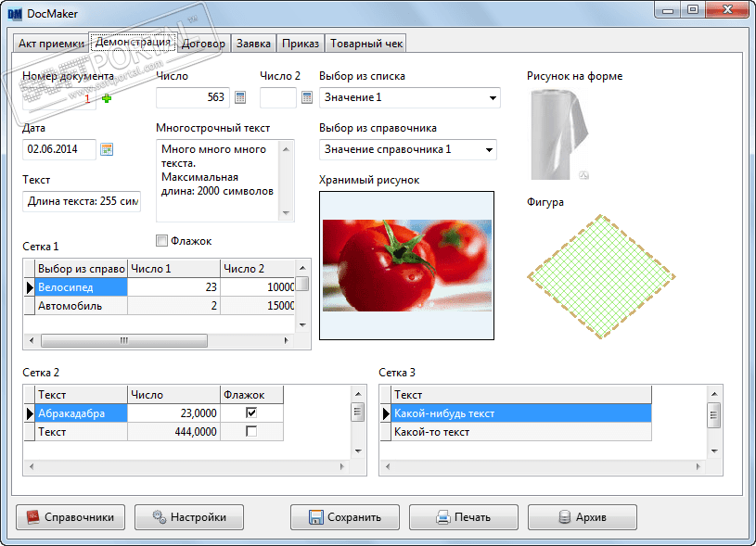The height and width of the screenshot is (546, 756).
Task: Open the Товарный чек tab
Action: 366,44
